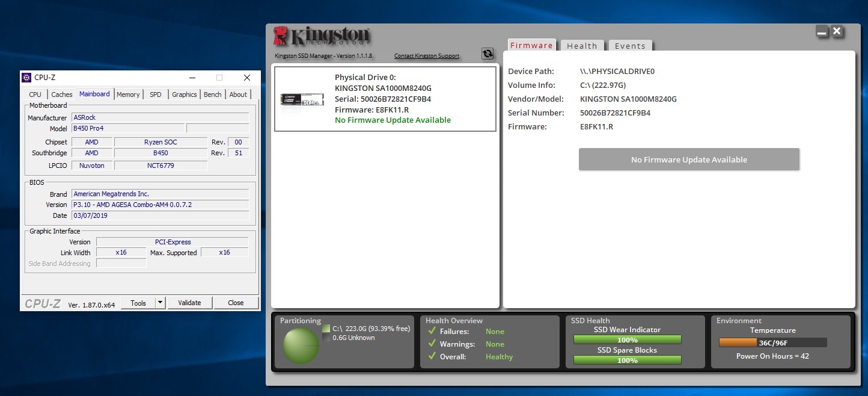Click the partition pie chart
Image resolution: width=868 pixels, height=396 pixels.
(x=301, y=345)
